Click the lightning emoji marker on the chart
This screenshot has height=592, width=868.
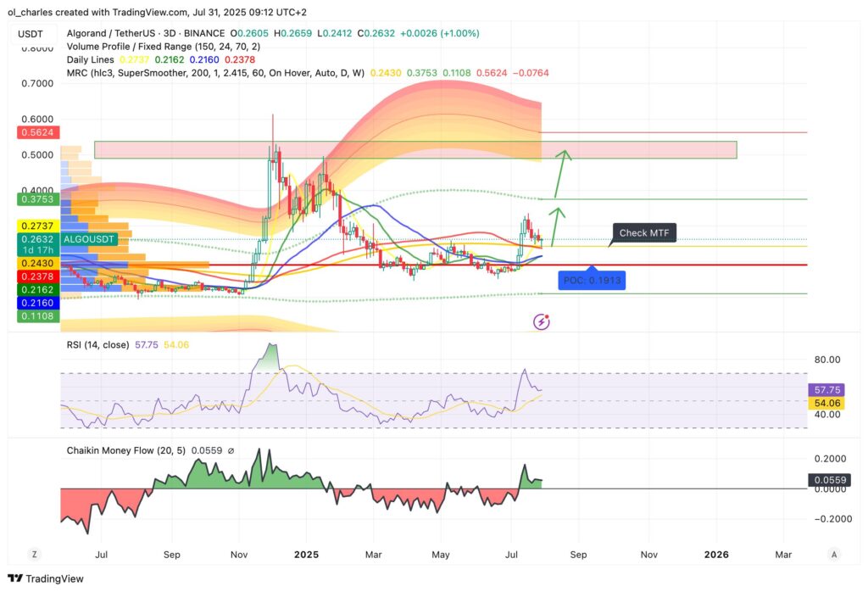(x=540, y=321)
